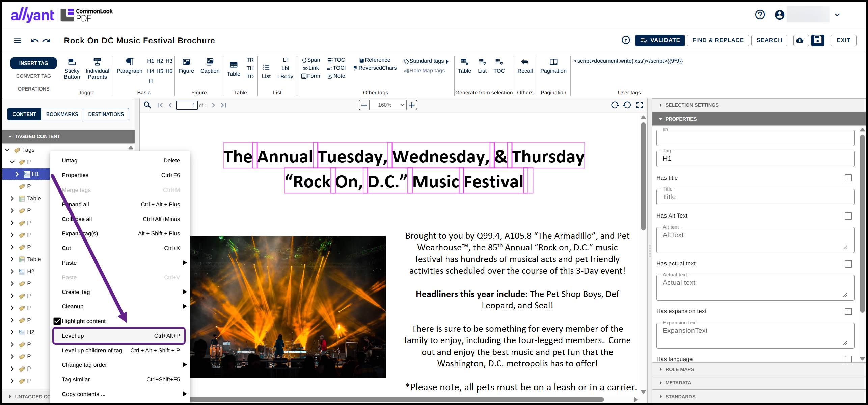Choose Tag similar from the context menu

(x=120, y=379)
